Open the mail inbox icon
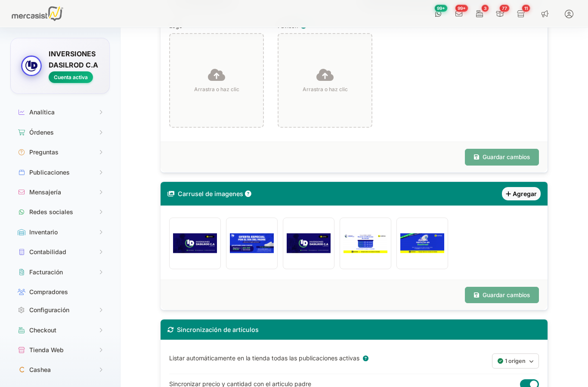Viewport: 588px width, 387px height. click(459, 14)
